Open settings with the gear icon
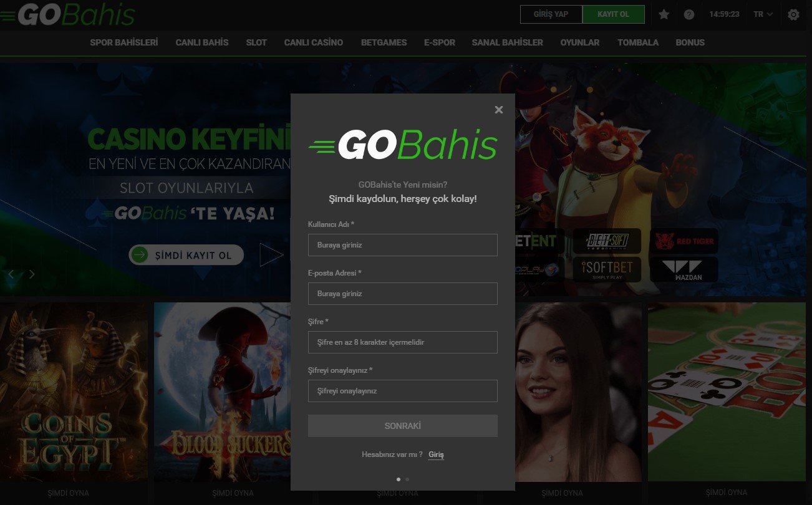Screen dimensions: 812x505 [793, 14]
